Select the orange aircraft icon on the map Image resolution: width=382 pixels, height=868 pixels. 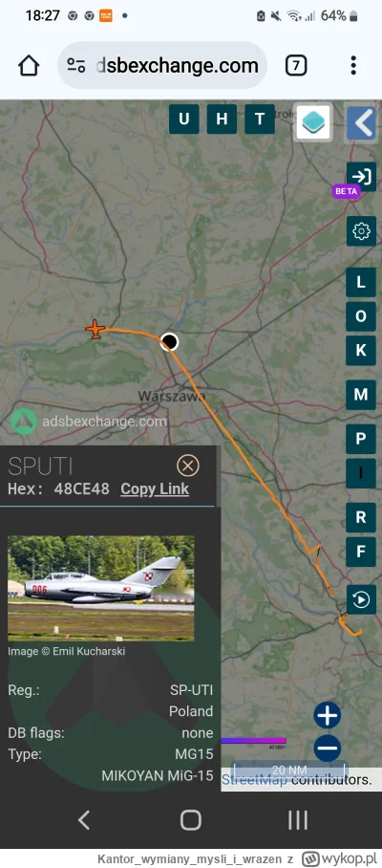point(95,330)
